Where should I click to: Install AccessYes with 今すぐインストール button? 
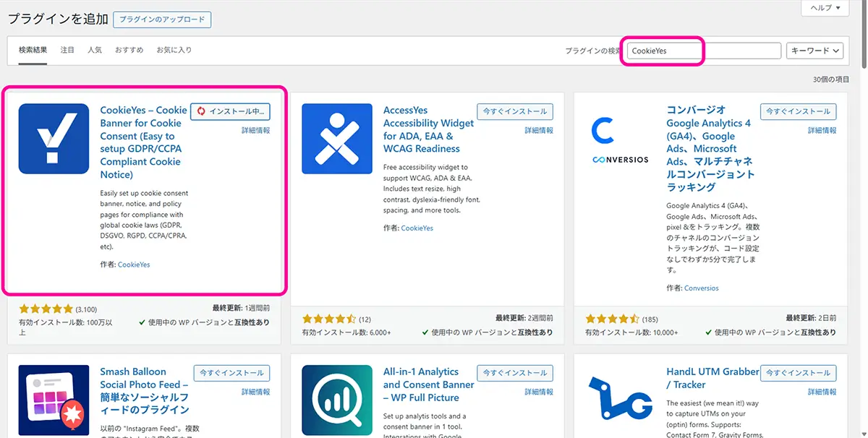(x=515, y=111)
